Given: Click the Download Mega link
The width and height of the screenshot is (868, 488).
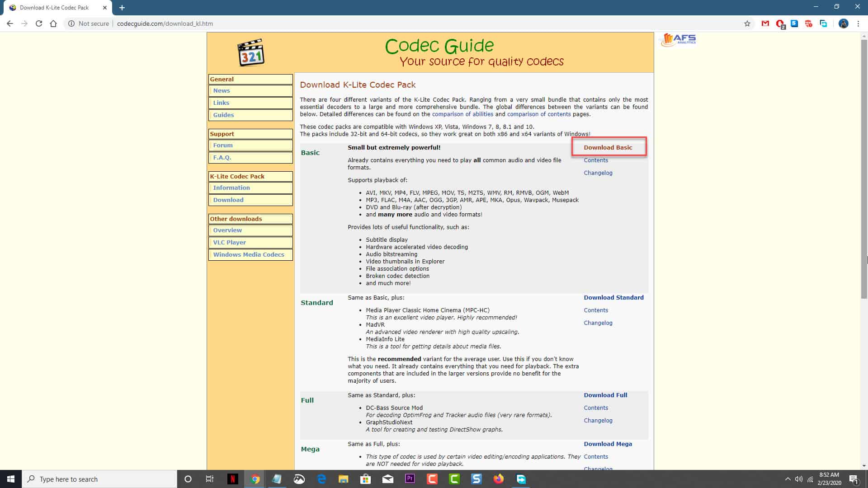Looking at the screenshot, I should [608, 444].
